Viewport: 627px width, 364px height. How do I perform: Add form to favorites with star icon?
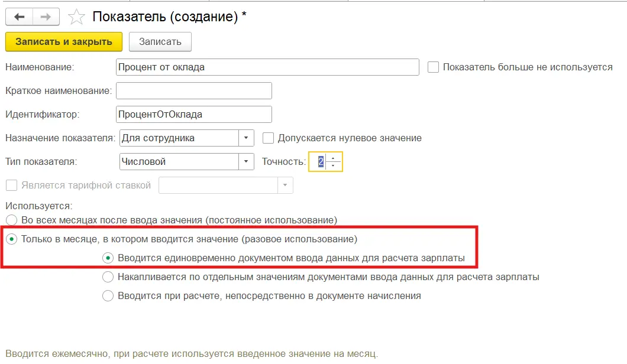coord(77,17)
